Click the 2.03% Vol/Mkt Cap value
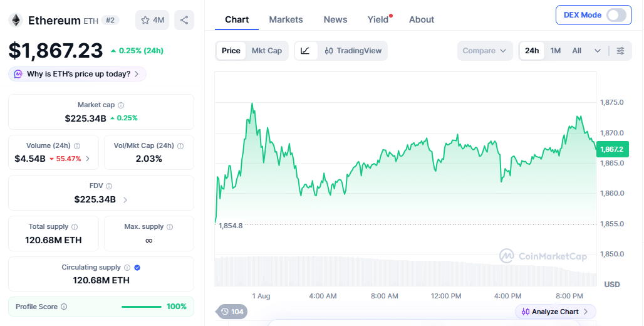The width and height of the screenshot is (644, 326). (148, 159)
